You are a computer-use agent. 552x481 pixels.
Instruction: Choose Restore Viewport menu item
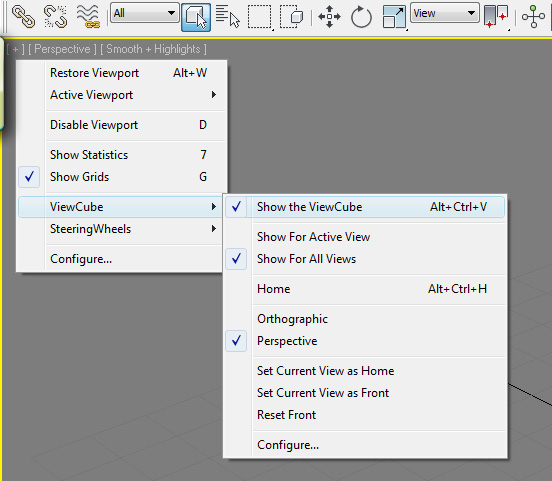click(122, 73)
